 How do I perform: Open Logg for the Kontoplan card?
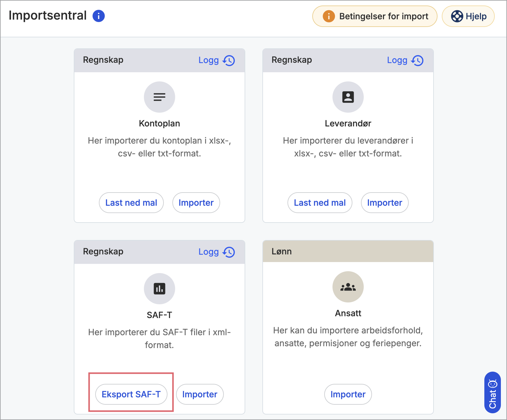(x=208, y=60)
